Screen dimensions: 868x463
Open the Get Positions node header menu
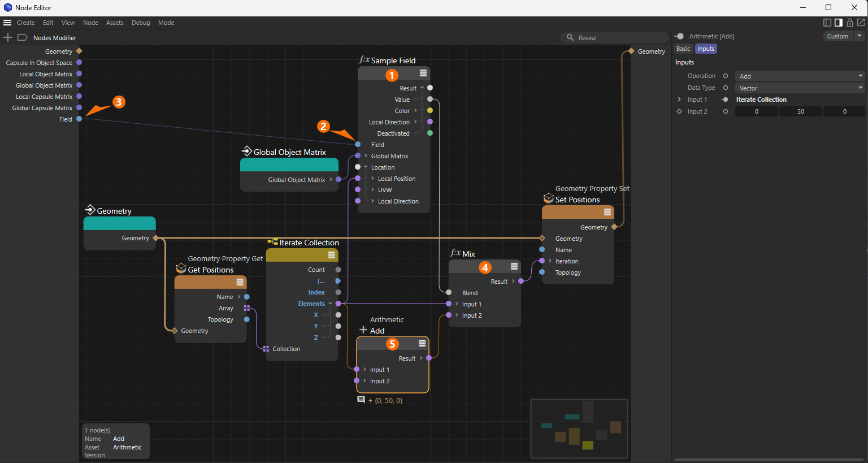(240, 282)
